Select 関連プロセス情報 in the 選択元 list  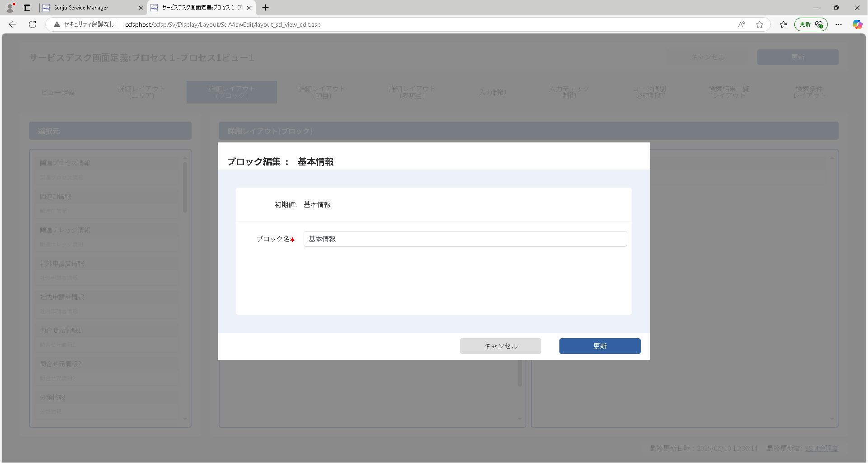coord(107,171)
